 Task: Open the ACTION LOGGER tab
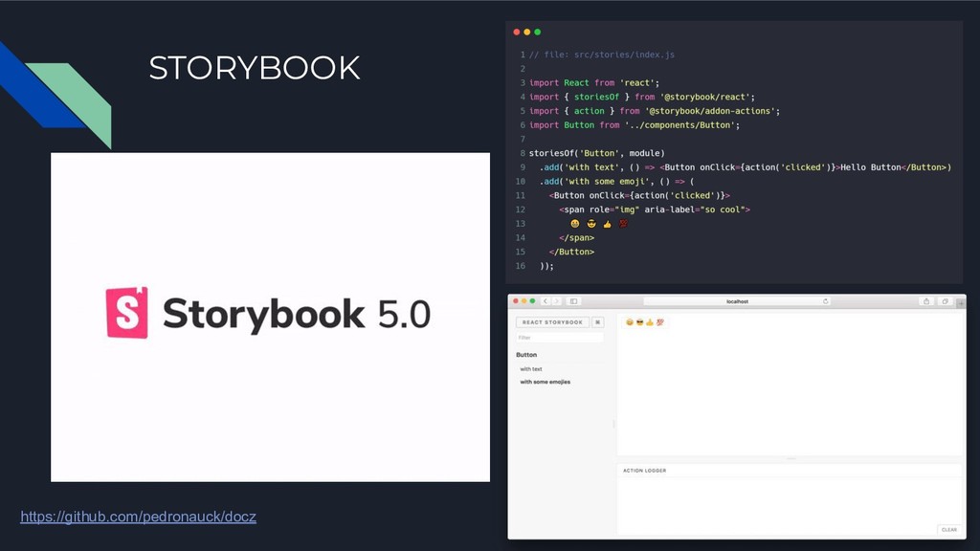pyautogui.click(x=644, y=471)
